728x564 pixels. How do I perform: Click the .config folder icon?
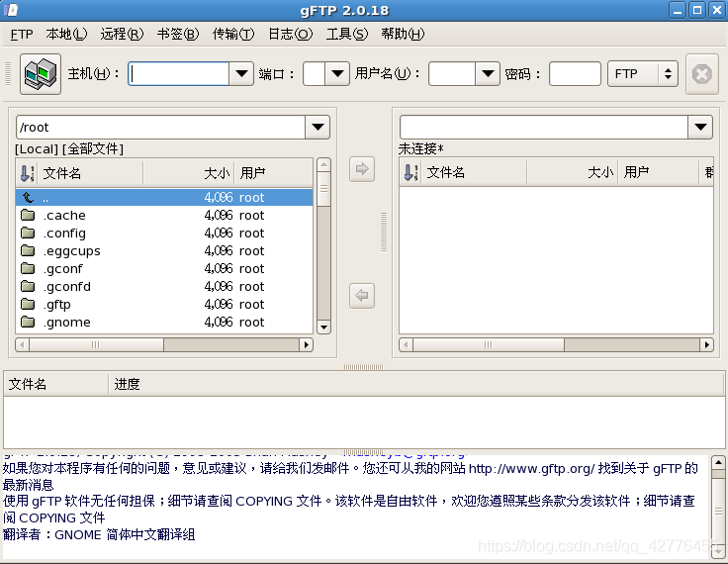(28, 233)
